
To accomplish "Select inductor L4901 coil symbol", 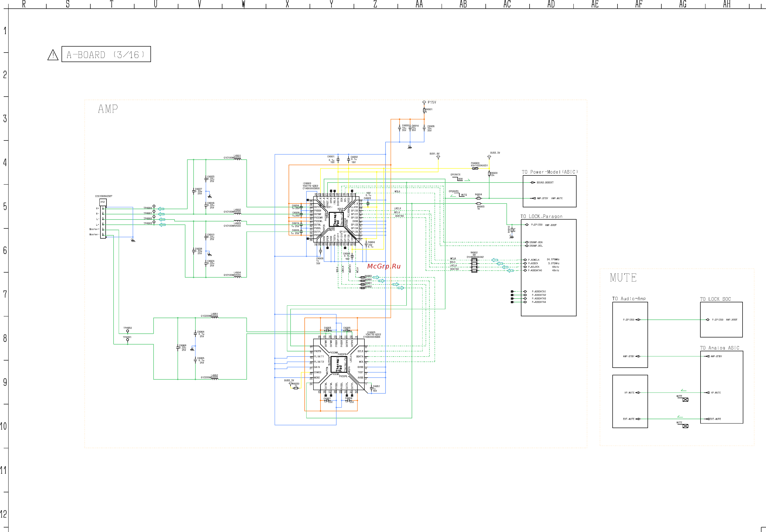I will pos(237,159).
